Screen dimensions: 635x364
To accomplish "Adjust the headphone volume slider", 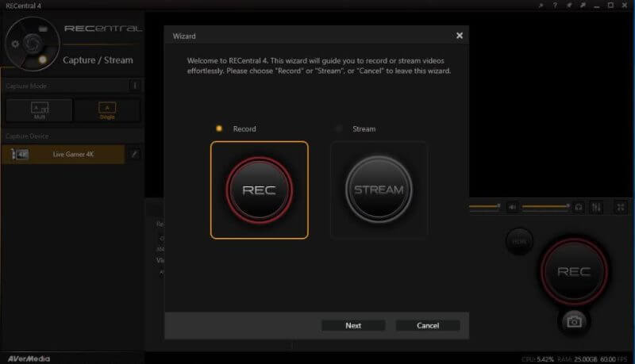I will [546, 207].
